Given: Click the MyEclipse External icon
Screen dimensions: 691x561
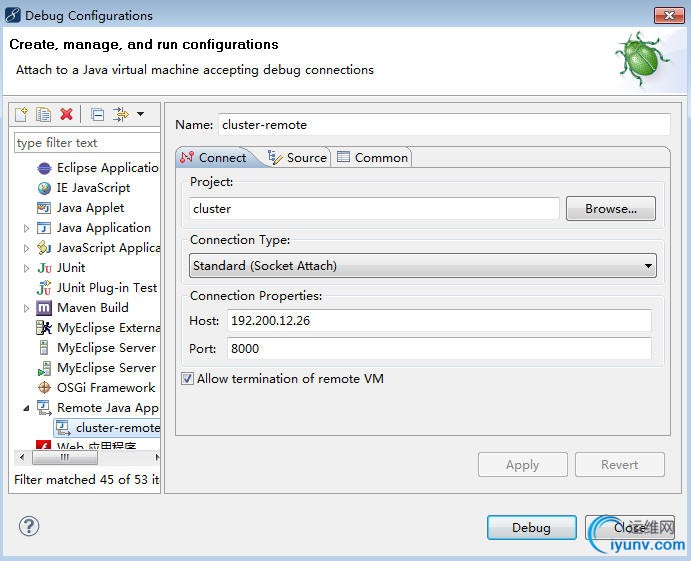Looking at the screenshot, I should pyautogui.click(x=44, y=328).
